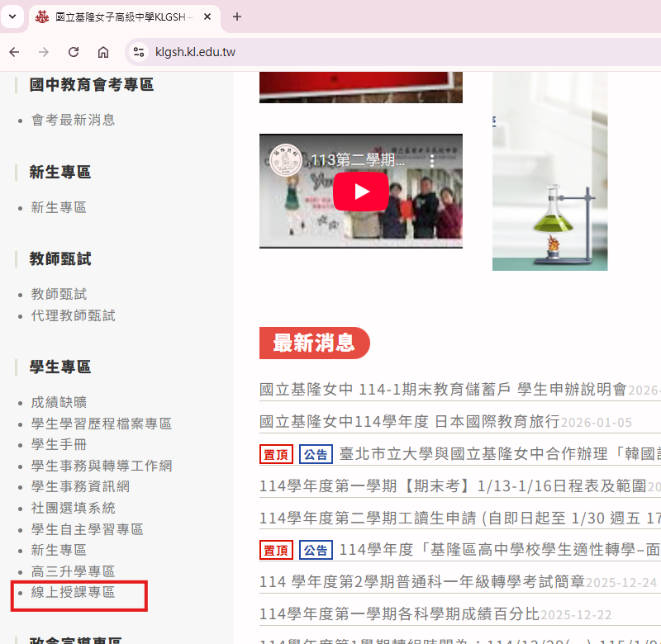Go to 學生學習歷程檔案專區
The height and width of the screenshot is (644, 661).
click(x=101, y=424)
